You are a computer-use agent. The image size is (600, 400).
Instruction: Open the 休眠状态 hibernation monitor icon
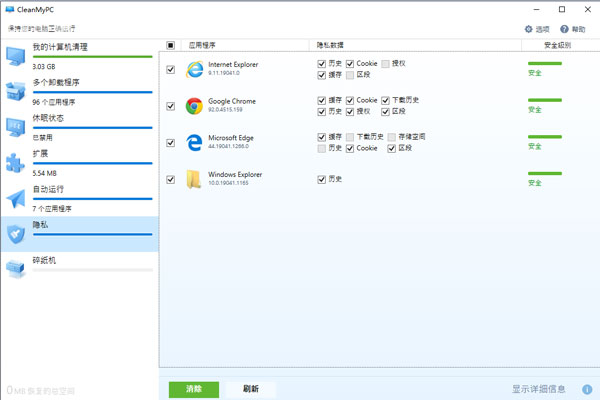16,127
